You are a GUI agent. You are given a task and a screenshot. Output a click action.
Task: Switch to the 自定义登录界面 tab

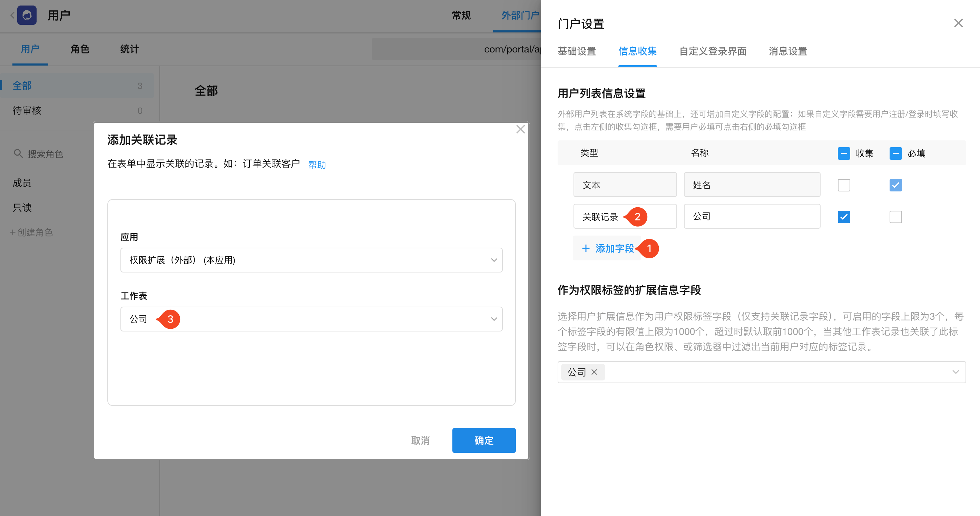point(713,51)
